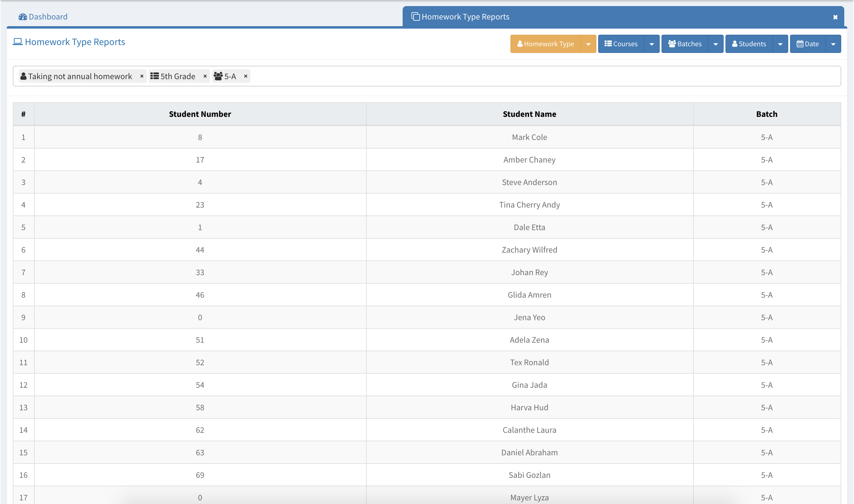This screenshot has height=504, width=854.
Task: Remove the 'Taking not annual homework' filter tag
Action: pos(142,76)
